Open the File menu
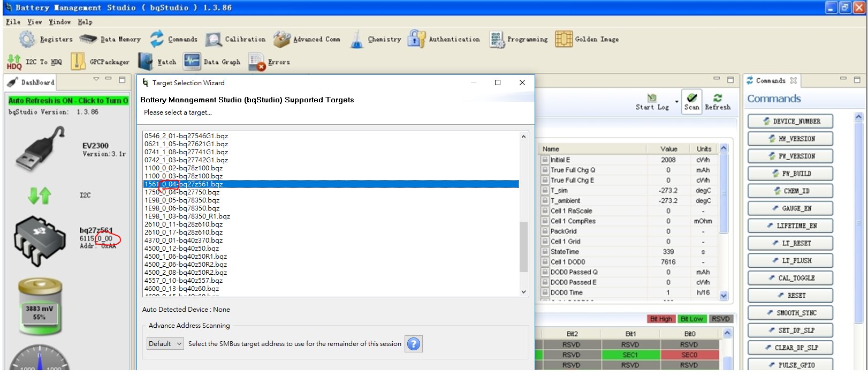This screenshot has width=868, height=376. point(13,22)
